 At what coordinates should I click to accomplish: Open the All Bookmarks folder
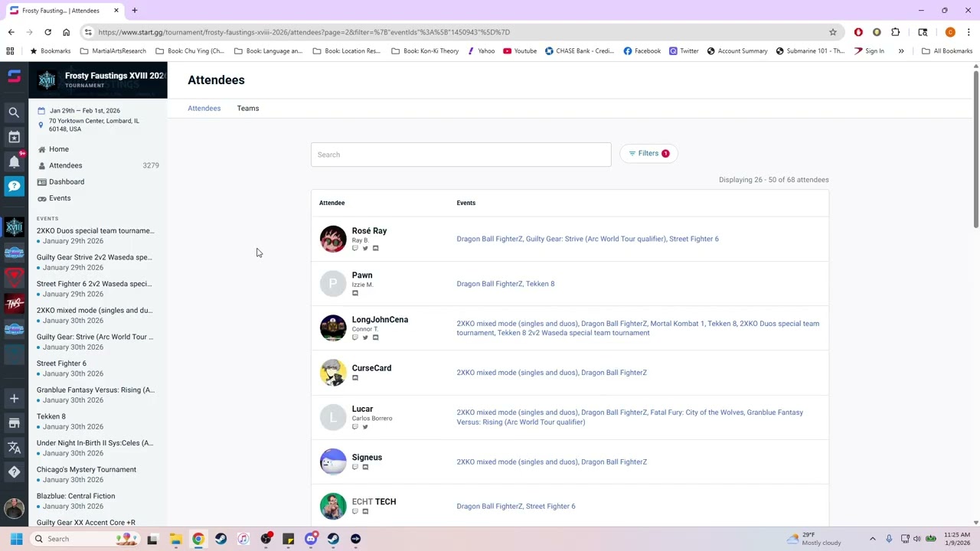947,51
